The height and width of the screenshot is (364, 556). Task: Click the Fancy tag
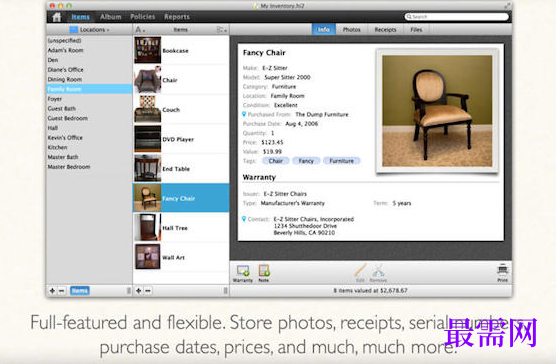tap(306, 161)
